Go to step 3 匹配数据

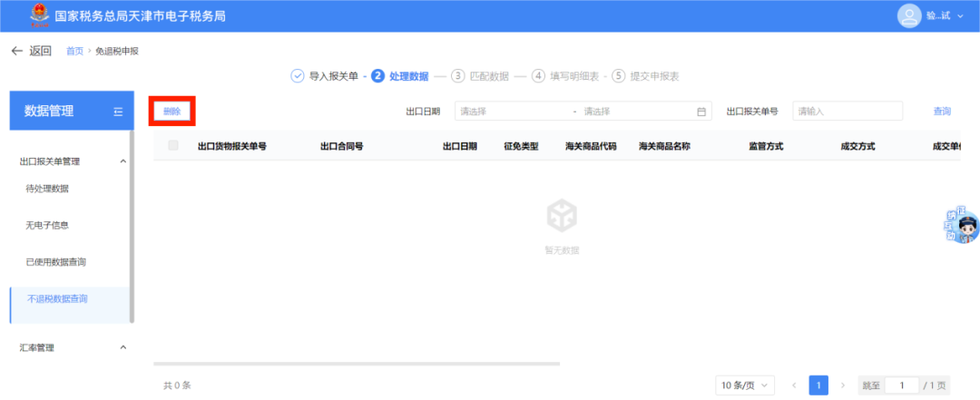click(x=480, y=76)
